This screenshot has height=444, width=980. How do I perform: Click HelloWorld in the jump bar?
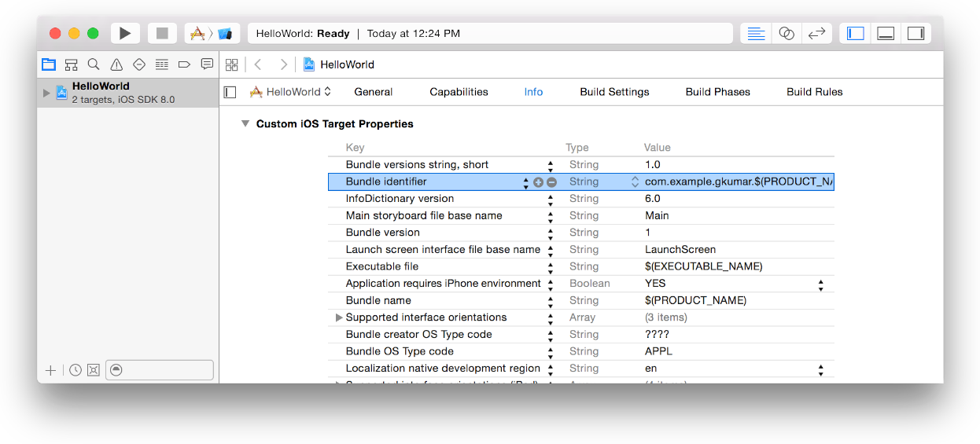point(339,64)
